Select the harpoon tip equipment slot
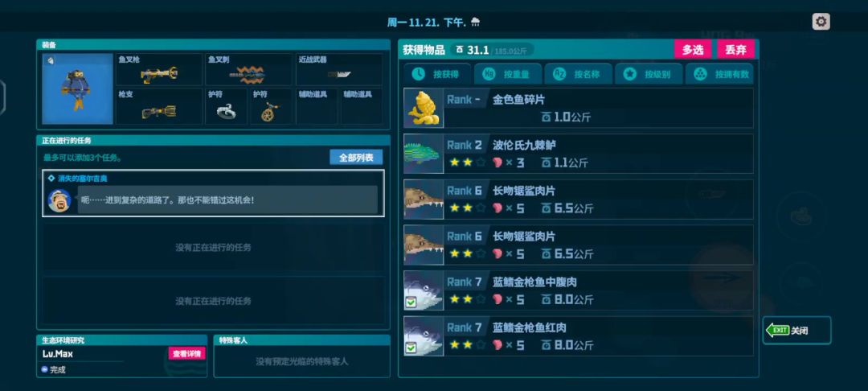The height and width of the screenshot is (391, 868). pyautogui.click(x=249, y=69)
